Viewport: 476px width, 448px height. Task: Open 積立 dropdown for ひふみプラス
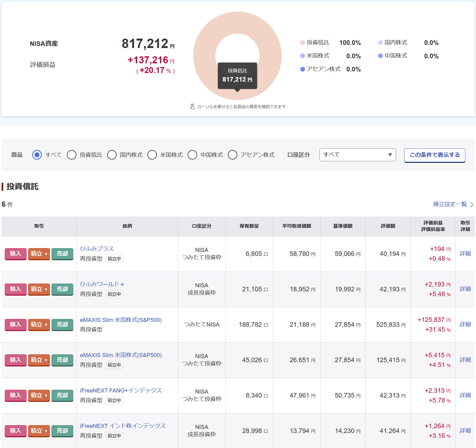point(39,254)
